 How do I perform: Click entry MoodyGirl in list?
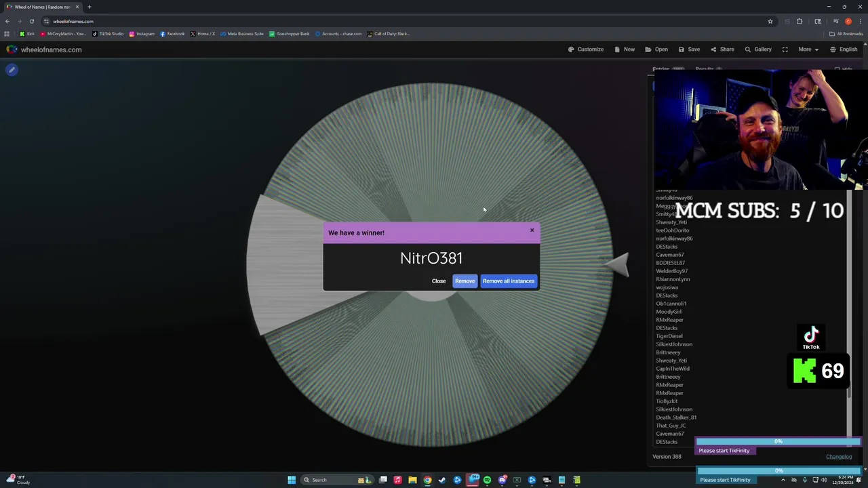(669, 312)
